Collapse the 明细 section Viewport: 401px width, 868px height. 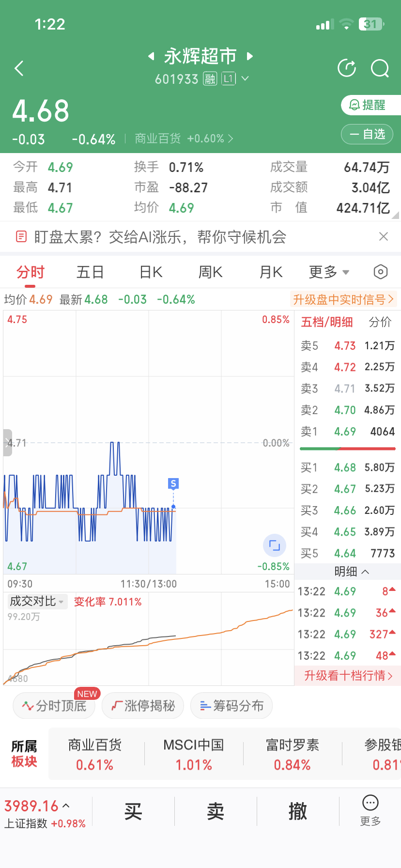(x=352, y=572)
